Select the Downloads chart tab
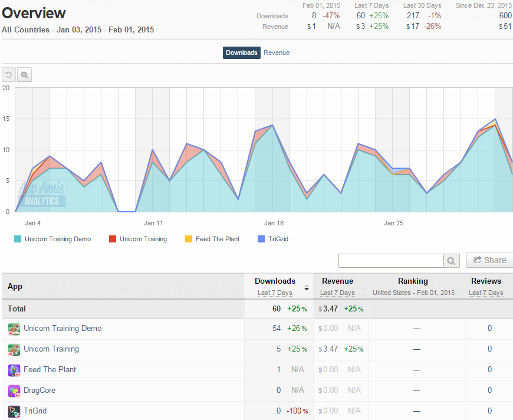 (242, 52)
